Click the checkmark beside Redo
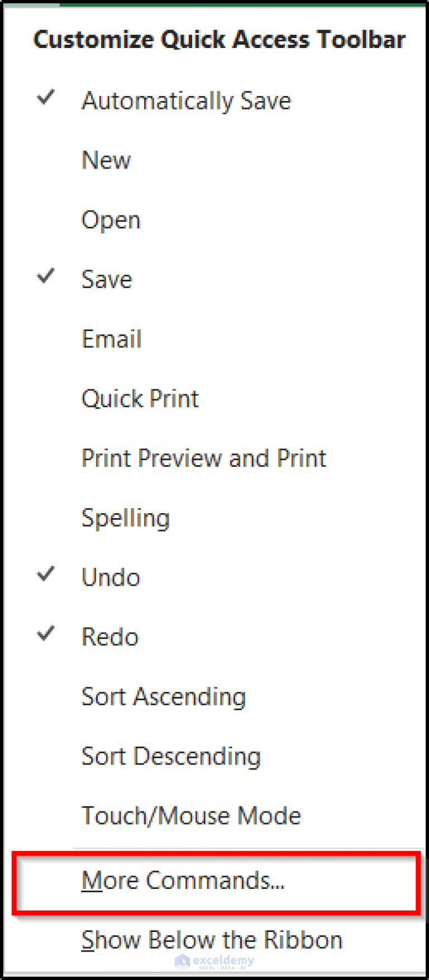429x980 pixels. point(45,633)
